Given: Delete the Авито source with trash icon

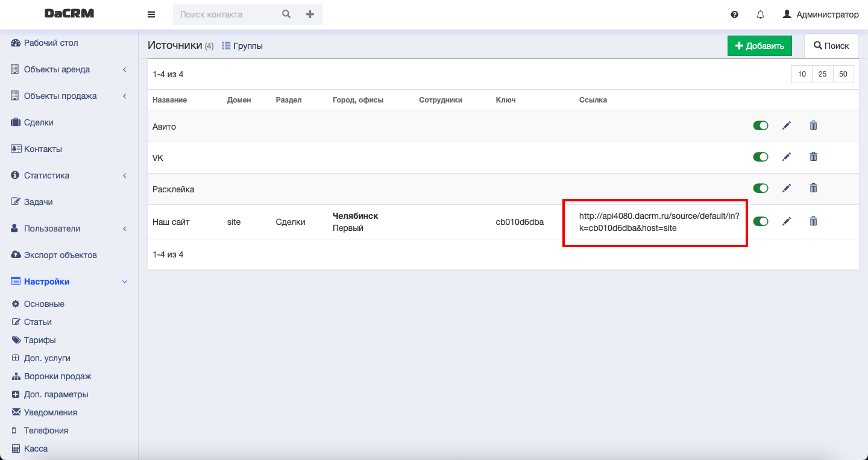Looking at the screenshot, I should [813, 125].
